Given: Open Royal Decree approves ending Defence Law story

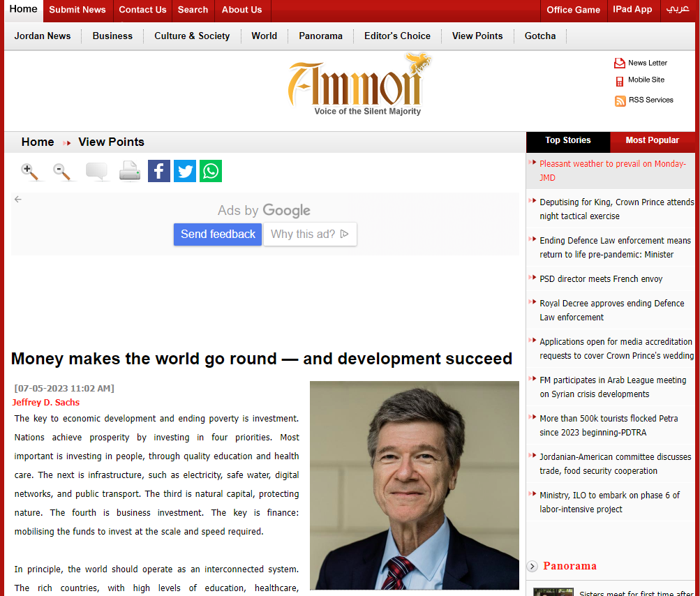Looking at the screenshot, I should click(611, 311).
